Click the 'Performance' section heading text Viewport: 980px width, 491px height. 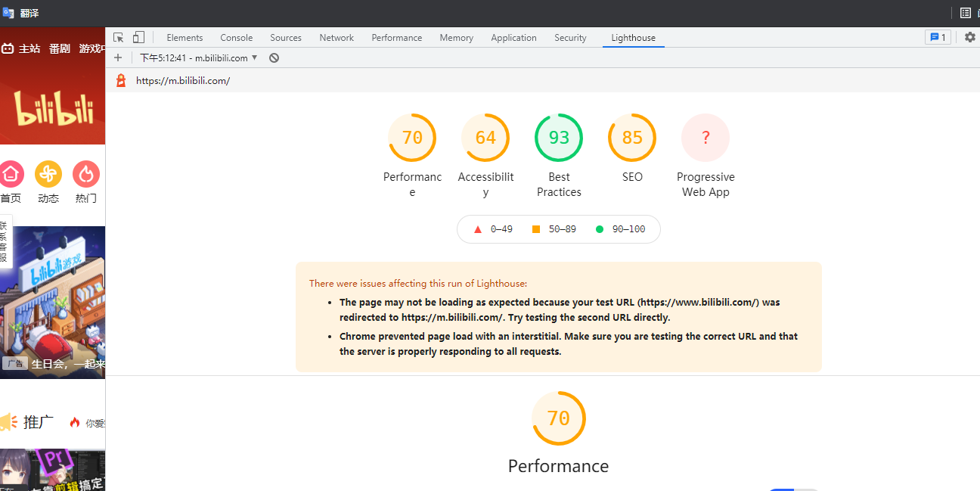(x=558, y=466)
